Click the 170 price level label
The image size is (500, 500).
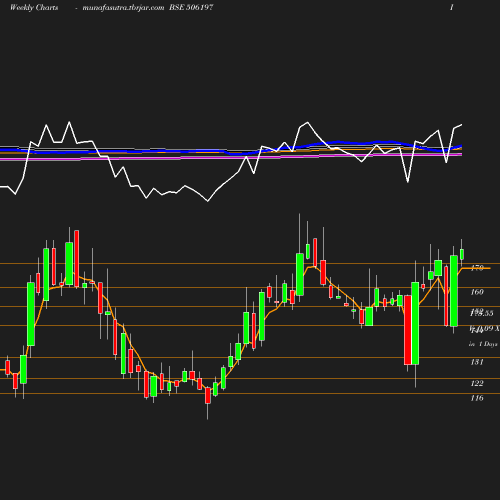point(477,268)
